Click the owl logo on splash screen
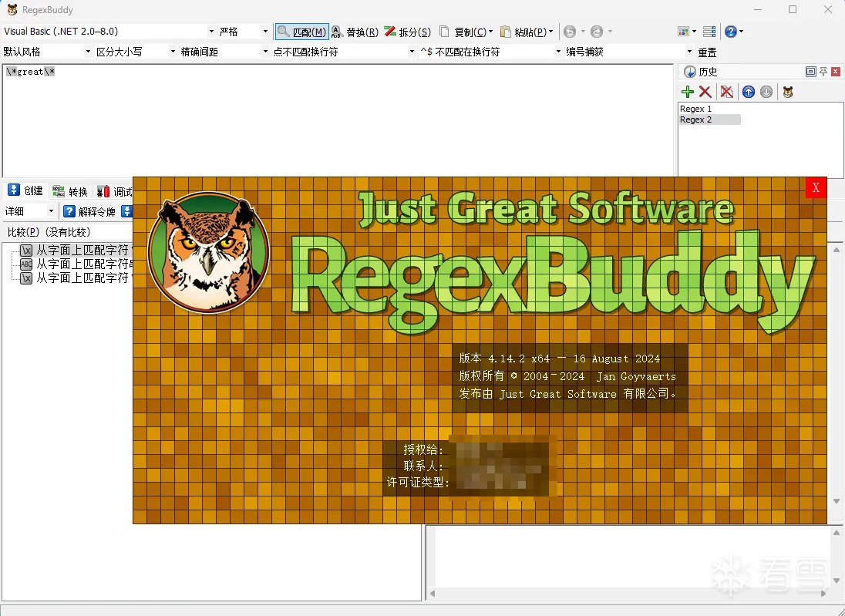The image size is (845, 616). (x=209, y=252)
